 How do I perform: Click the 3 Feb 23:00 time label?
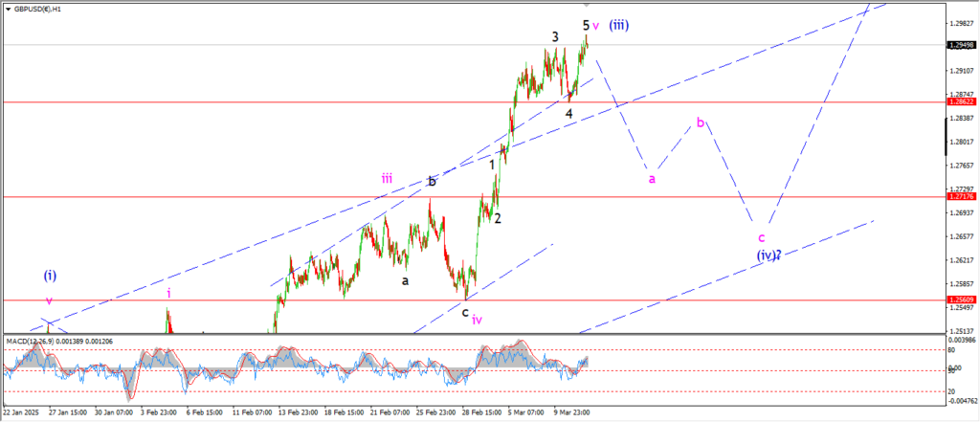[159, 413]
